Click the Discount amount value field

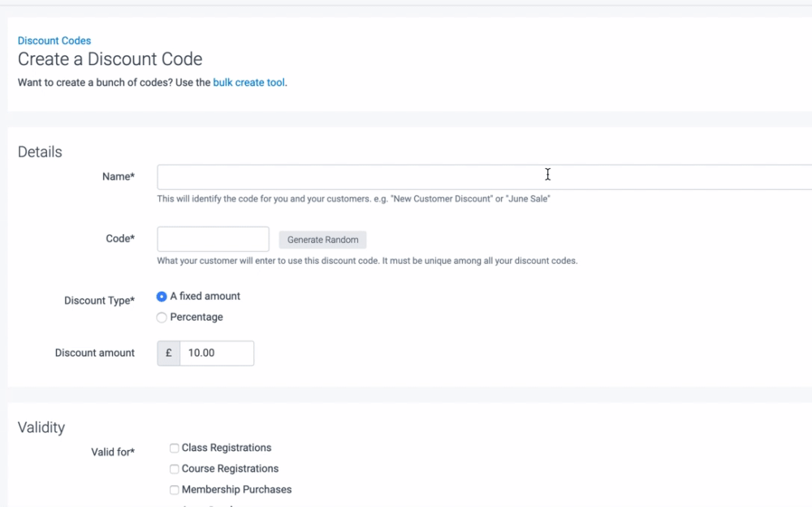pos(216,353)
